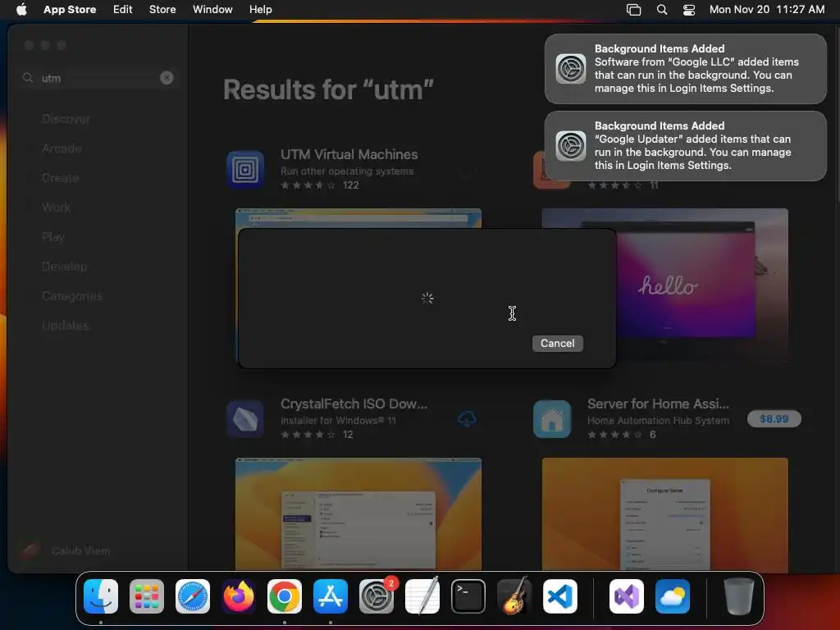Launch Safari from the Dock

point(193,596)
